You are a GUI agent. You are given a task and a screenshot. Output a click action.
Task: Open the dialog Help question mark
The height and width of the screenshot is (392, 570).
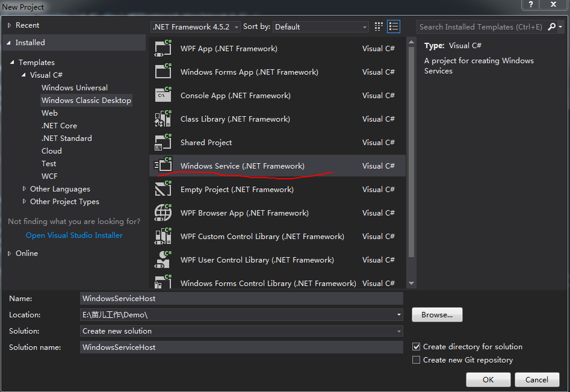(531, 4)
